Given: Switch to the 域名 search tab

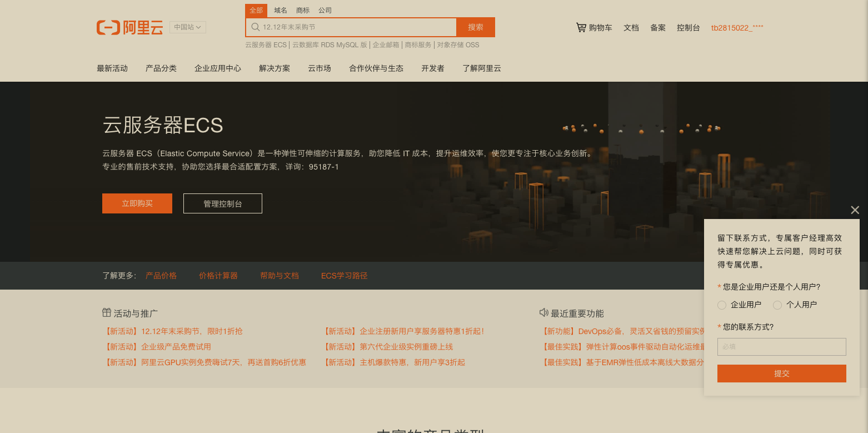Looking at the screenshot, I should (x=281, y=11).
